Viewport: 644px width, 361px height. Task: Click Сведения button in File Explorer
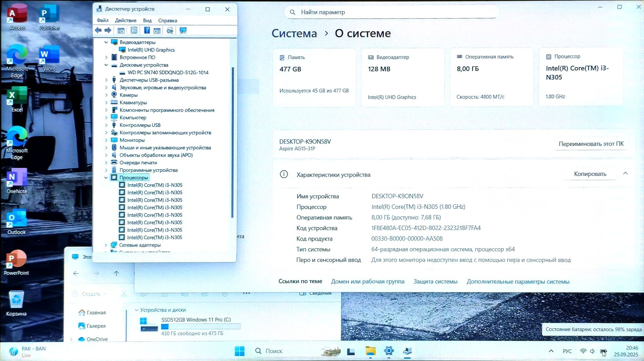coord(316,293)
